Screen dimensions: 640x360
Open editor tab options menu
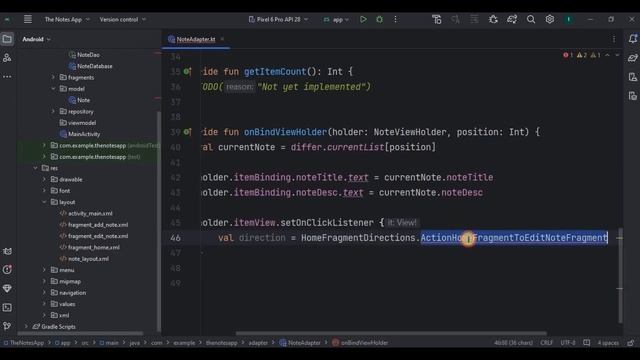pos(614,39)
